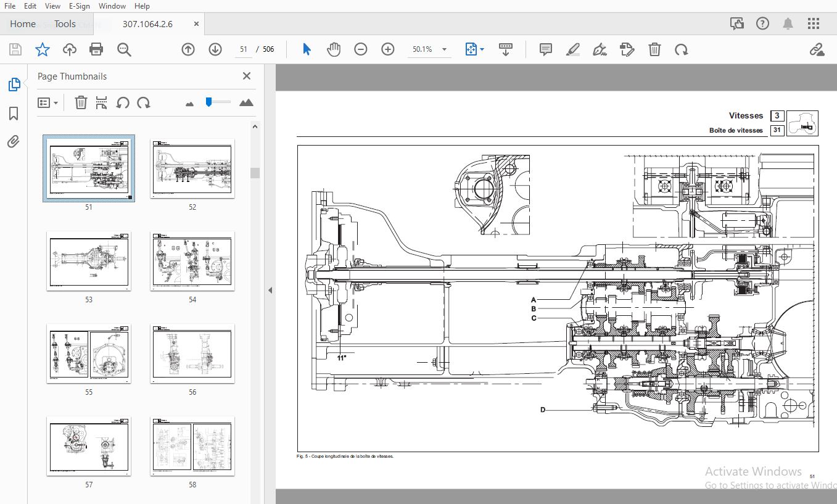Close the 307.1064.2.6 document tab

[x=197, y=24]
